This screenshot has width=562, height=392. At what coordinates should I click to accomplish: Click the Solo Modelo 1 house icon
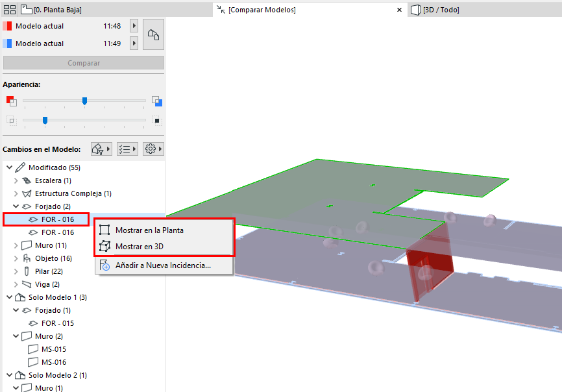20,297
